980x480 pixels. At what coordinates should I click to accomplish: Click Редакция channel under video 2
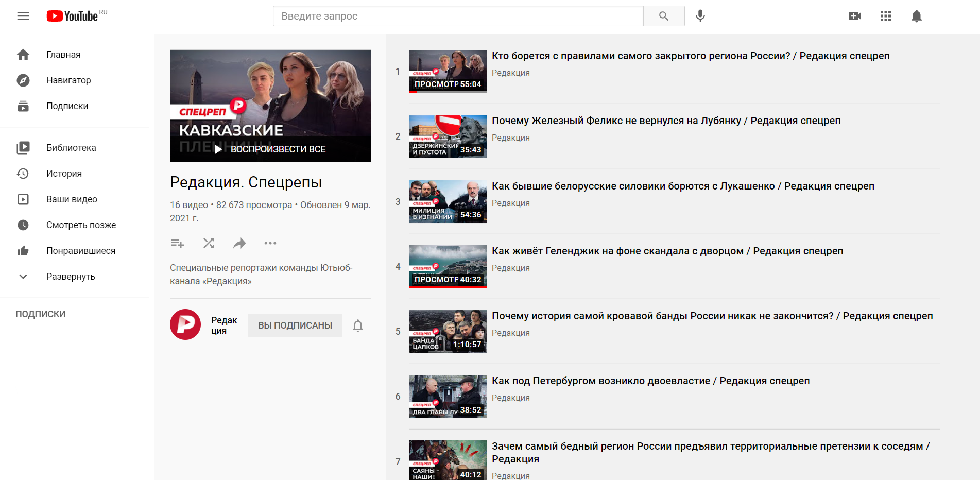tap(511, 138)
